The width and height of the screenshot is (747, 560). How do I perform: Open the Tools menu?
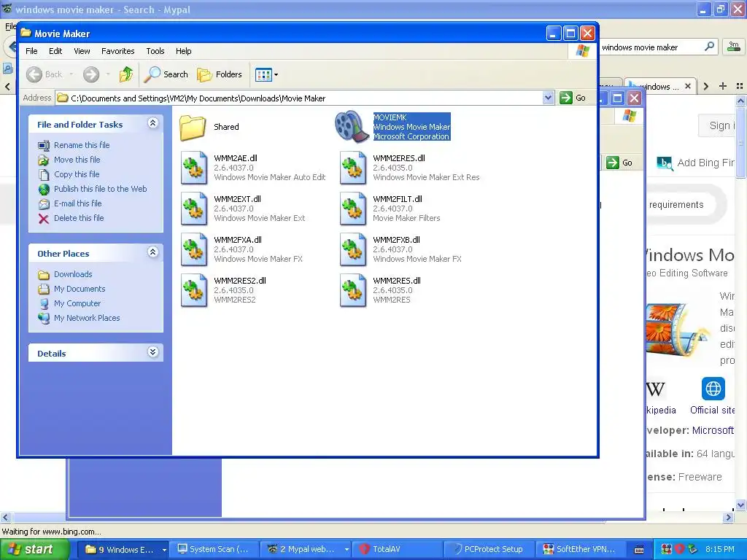(x=155, y=51)
